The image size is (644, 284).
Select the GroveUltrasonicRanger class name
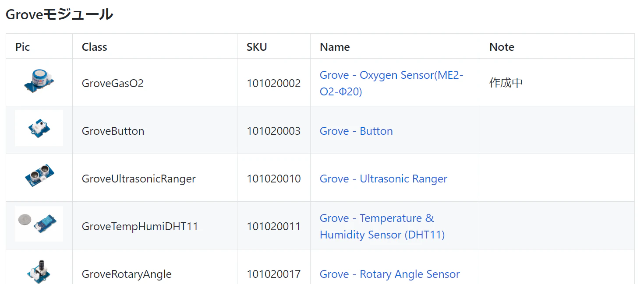tap(138, 179)
